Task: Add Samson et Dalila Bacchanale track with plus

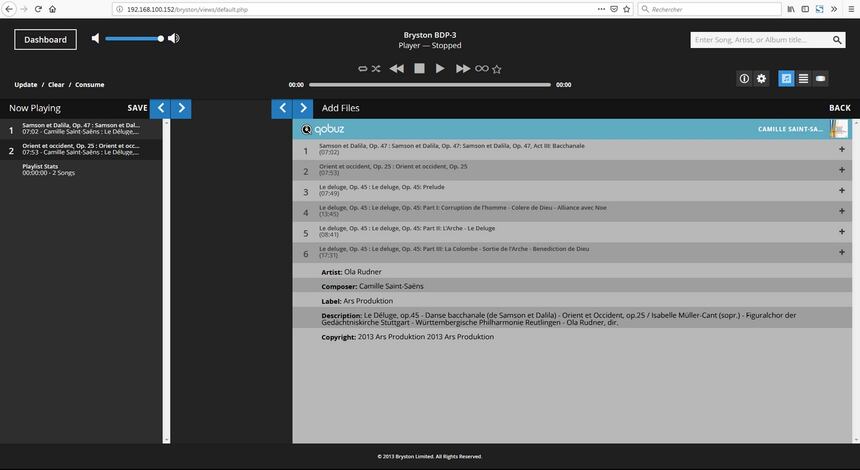Action: [x=841, y=149]
